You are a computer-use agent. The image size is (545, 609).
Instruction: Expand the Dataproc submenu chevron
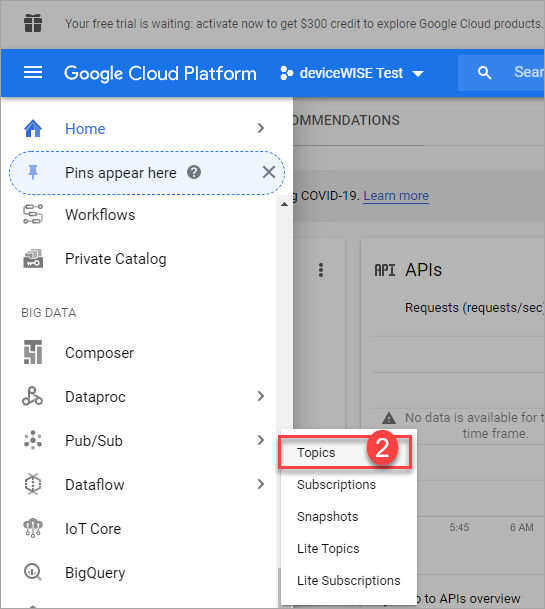click(261, 396)
